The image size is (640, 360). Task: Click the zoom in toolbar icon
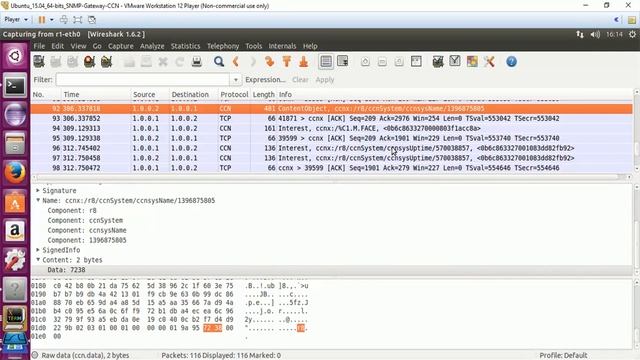[x=365, y=62]
